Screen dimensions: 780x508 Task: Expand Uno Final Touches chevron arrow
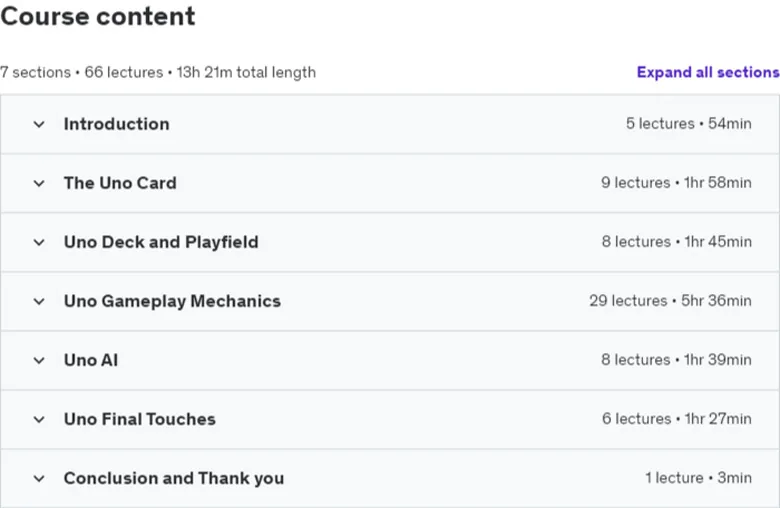click(x=39, y=419)
